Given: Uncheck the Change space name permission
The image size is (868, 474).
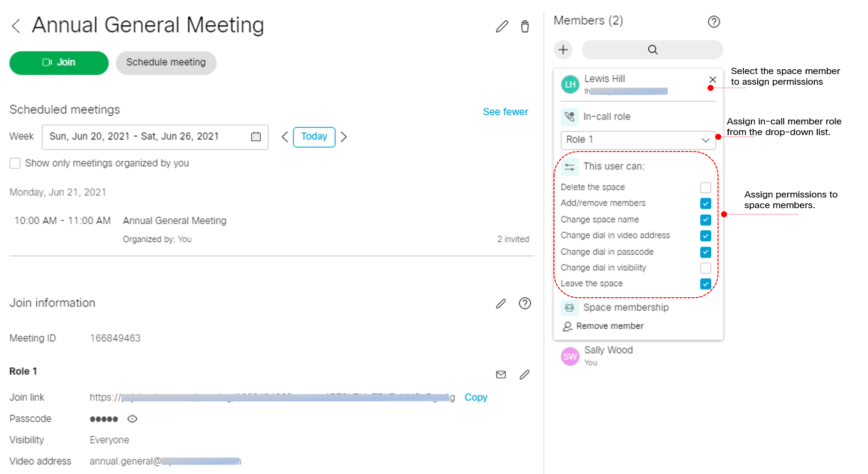Looking at the screenshot, I should (705, 220).
